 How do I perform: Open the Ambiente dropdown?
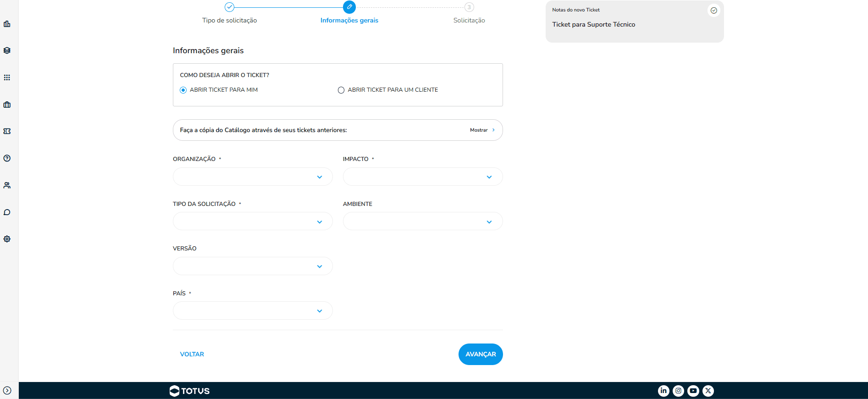[x=423, y=222]
